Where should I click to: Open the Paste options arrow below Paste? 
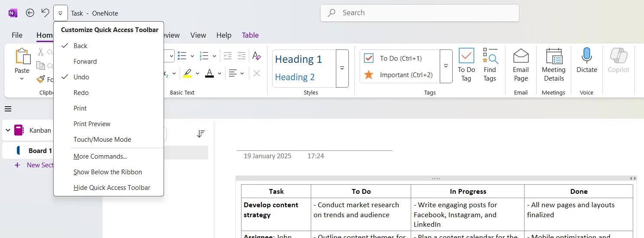pyautogui.click(x=22, y=79)
